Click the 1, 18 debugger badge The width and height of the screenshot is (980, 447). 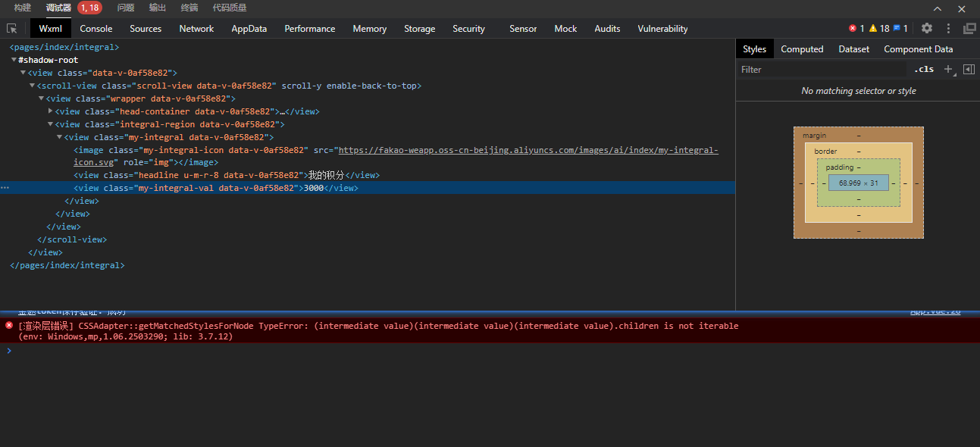tap(89, 8)
